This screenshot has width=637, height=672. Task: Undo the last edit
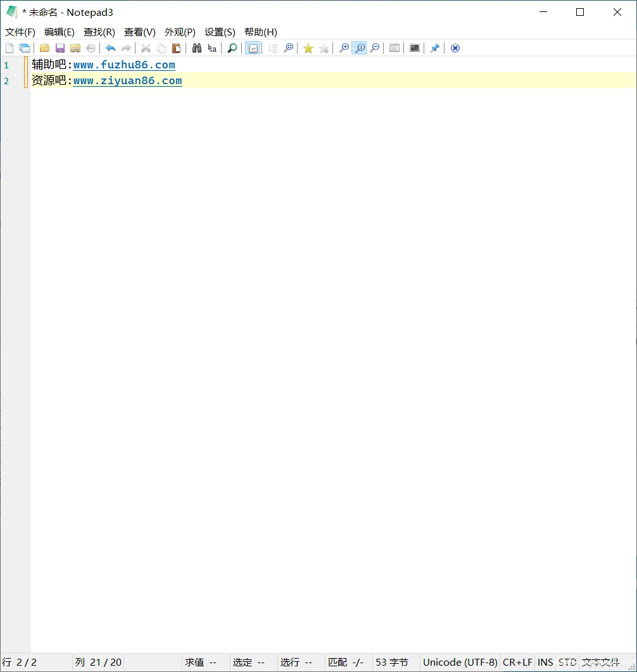coord(110,48)
